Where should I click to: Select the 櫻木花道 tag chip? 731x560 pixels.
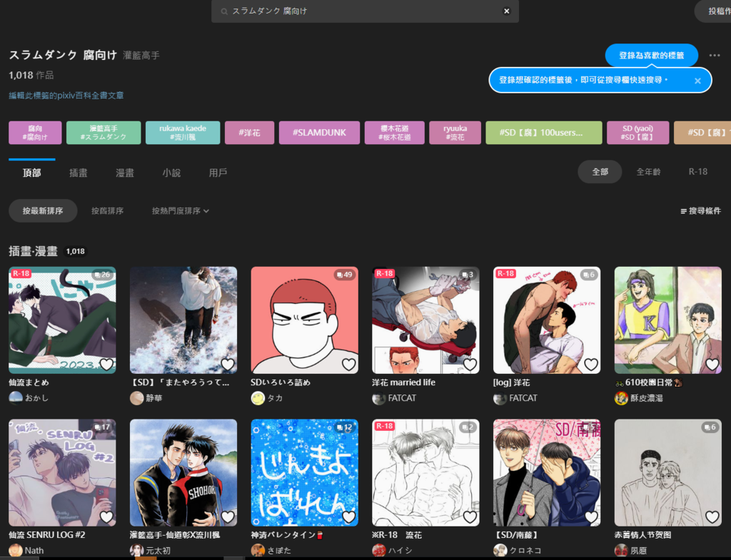[x=394, y=133]
